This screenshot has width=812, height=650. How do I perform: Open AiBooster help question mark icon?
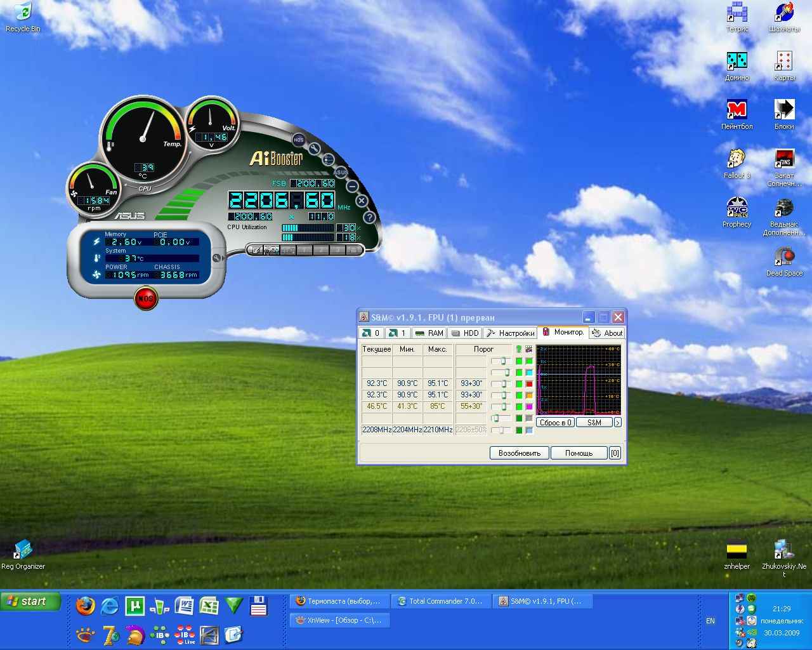[x=370, y=217]
